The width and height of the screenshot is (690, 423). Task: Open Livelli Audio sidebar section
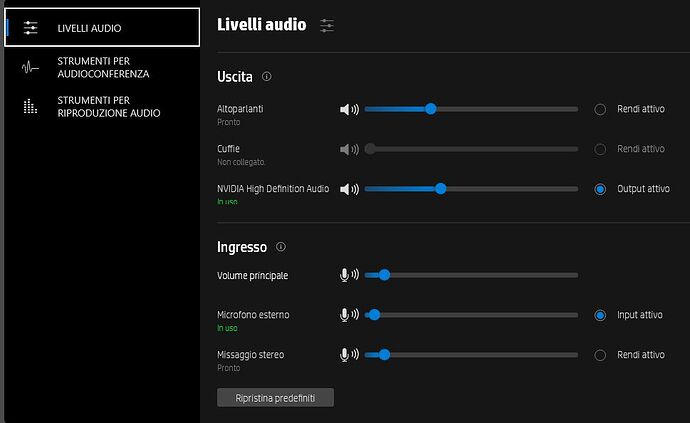point(101,27)
